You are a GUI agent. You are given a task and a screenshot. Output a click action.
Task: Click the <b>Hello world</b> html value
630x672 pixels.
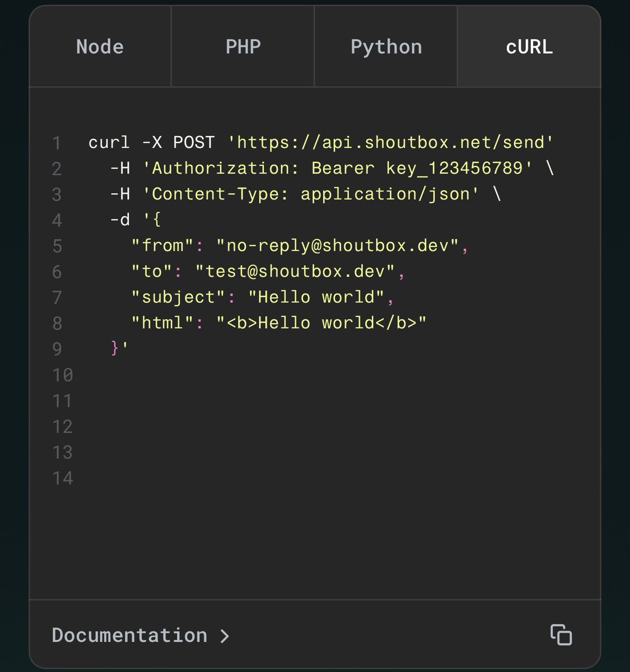point(321,323)
